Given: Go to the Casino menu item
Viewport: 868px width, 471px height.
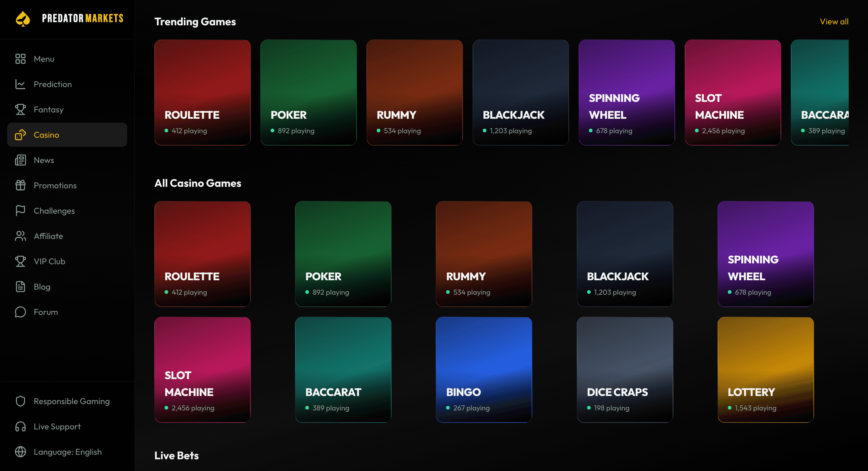Looking at the screenshot, I should click(x=67, y=135).
